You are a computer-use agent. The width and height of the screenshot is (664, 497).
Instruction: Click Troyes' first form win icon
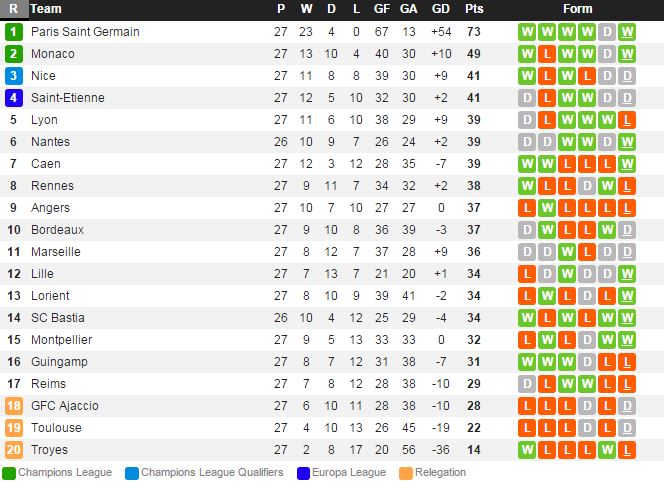527,450
